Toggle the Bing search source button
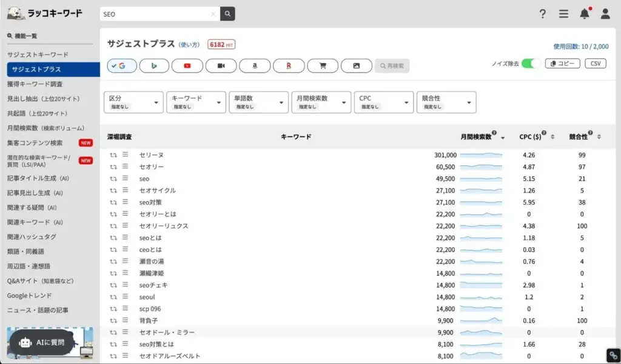This screenshot has height=364, width=621. (x=154, y=65)
